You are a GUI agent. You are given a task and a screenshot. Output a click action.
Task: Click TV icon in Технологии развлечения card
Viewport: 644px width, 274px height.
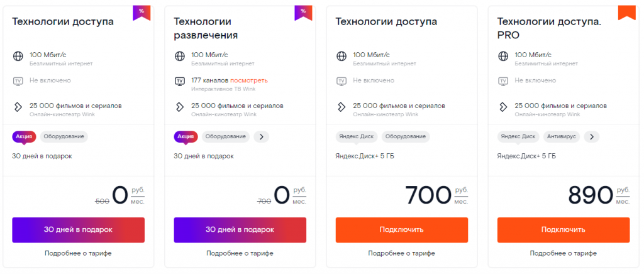(x=179, y=81)
